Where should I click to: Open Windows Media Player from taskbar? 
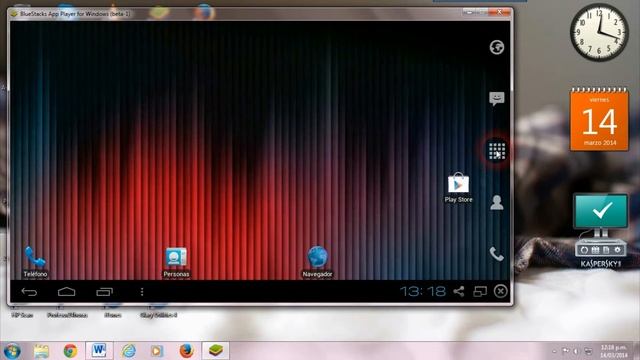tap(157, 351)
